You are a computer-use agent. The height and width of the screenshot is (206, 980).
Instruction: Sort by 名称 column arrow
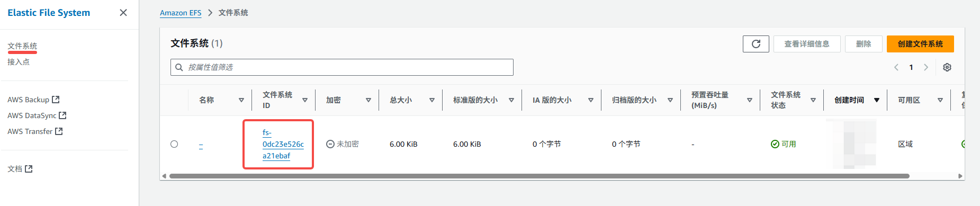pyautogui.click(x=241, y=100)
